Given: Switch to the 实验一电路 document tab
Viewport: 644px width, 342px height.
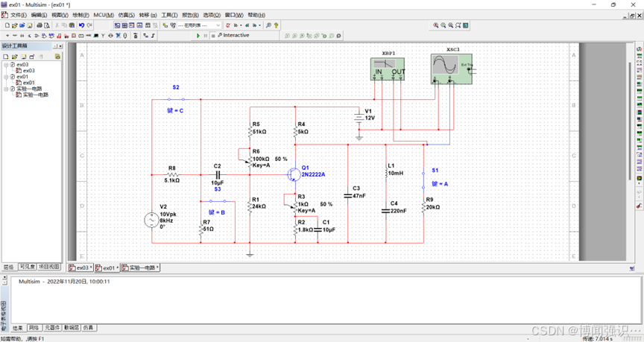Looking at the screenshot, I should (x=140, y=267).
